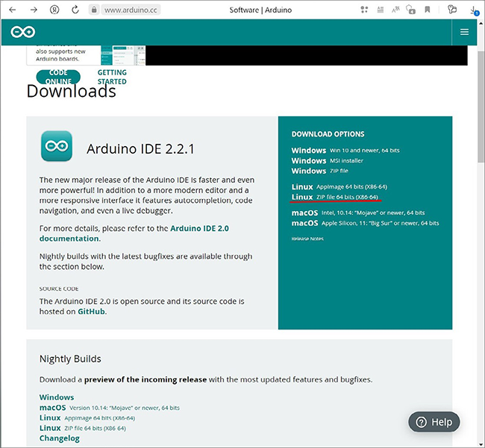Open the browser feedback/extension icon
This screenshot has width=485, height=448.
452,10
